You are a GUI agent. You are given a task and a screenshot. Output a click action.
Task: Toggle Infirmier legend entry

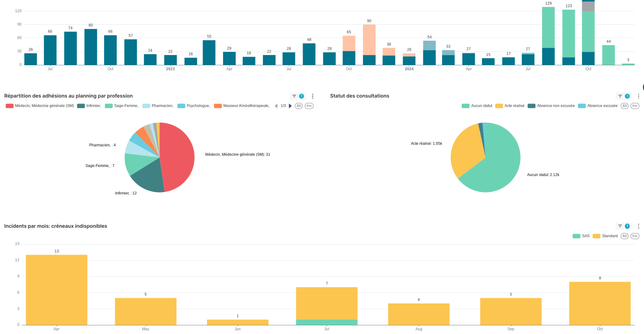tap(89, 106)
